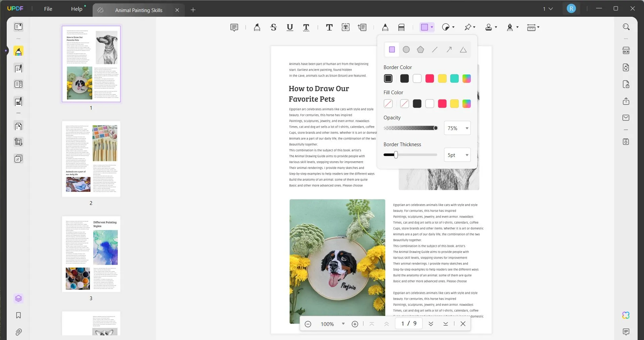The image size is (644, 340).
Task: Choose the oval shape option
Action: pyautogui.click(x=406, y=50)
